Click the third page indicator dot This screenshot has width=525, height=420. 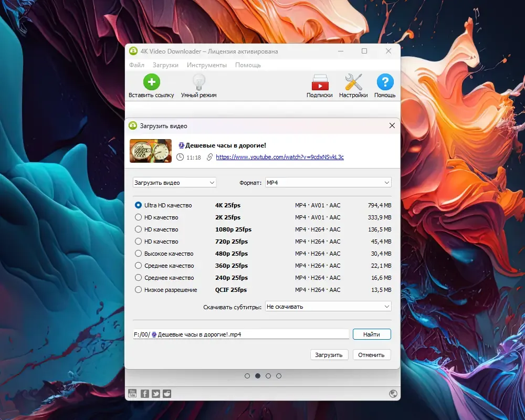coord(268,376)
